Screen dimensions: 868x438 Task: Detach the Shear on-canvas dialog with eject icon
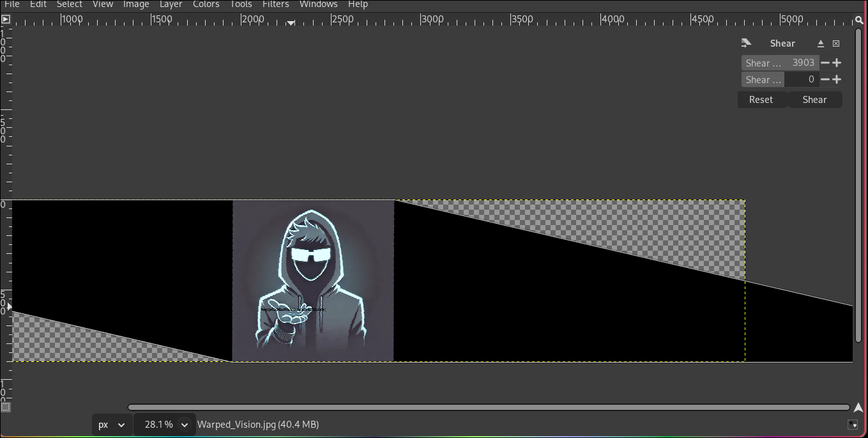[x=821, y=43]
